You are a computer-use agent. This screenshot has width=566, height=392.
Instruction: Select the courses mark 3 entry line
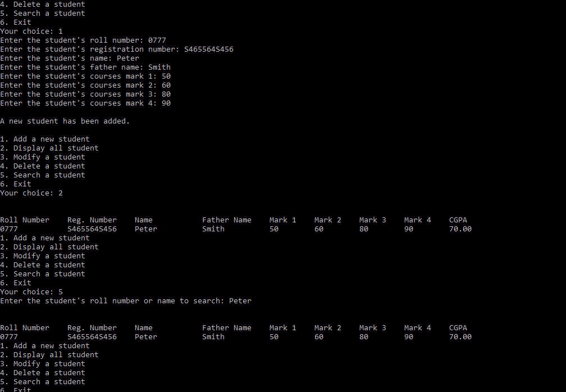click(x=85, y=94)
